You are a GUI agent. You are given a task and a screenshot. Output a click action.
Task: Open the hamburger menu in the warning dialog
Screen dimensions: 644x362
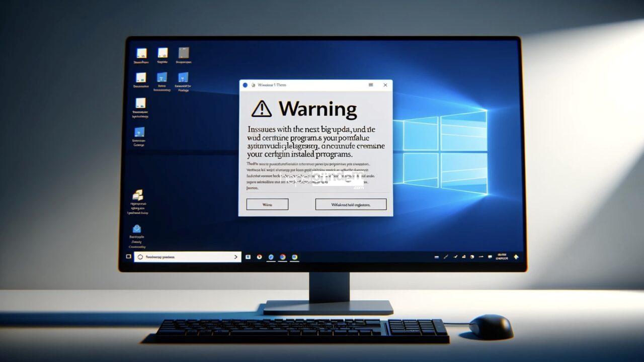pos(371,85)
